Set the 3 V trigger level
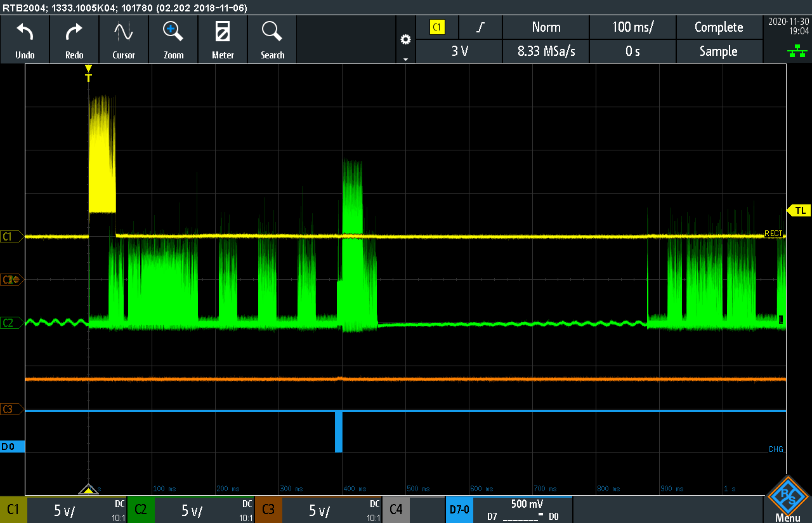Image resolution: width=812 pixels, height=523 pixels. [459, 51]
